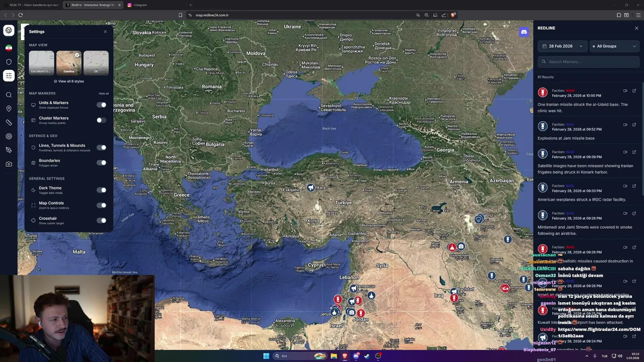The width and height of the screenshot is (644, 362).
Task: Click the browser address bar URL
Action: pos(212,15)
